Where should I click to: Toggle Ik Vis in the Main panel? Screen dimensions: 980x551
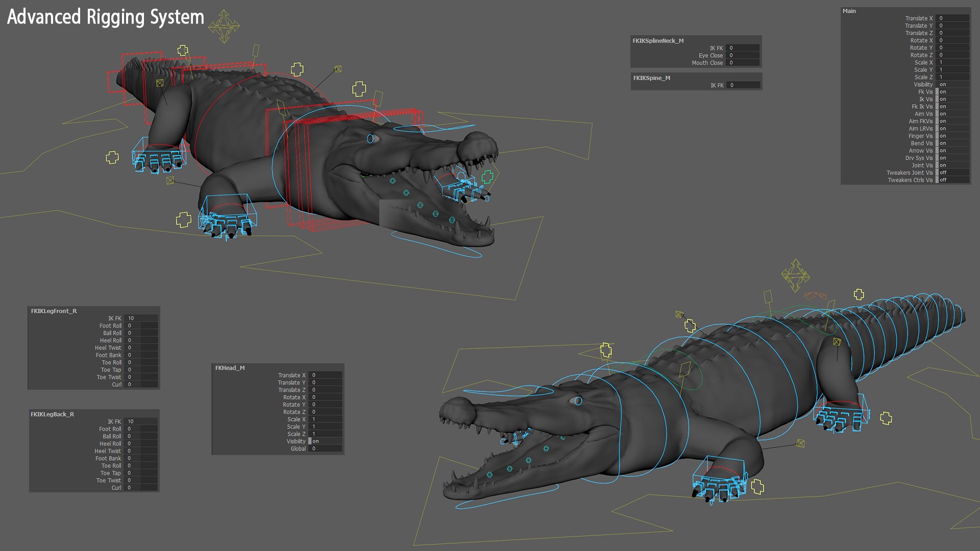click(953, 99)
